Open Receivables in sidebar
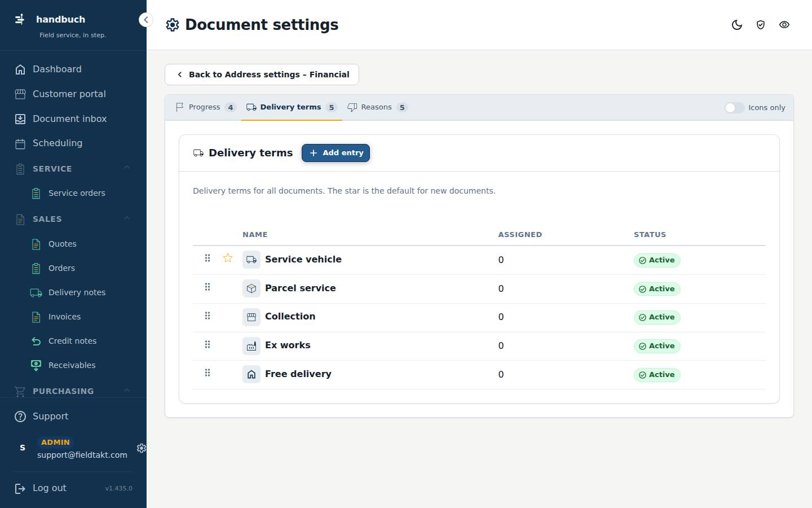This screenshot has width=812, height=508. (x=81, y=365)
